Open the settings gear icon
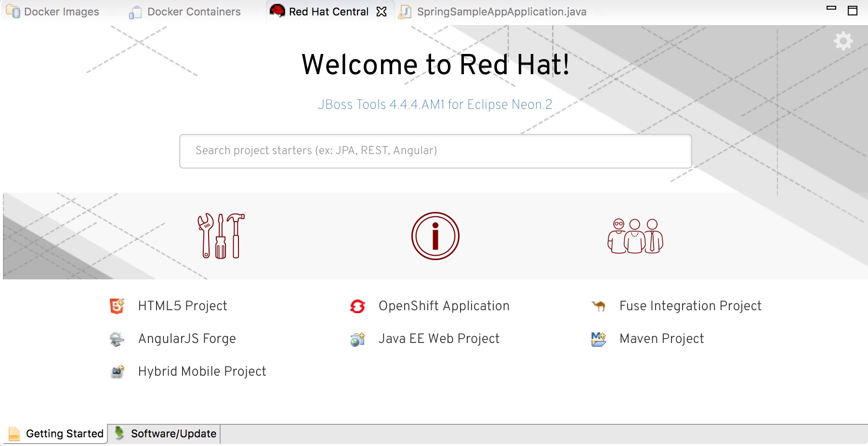The width and height of the screenshot is (868, 446). pos(843,41)
